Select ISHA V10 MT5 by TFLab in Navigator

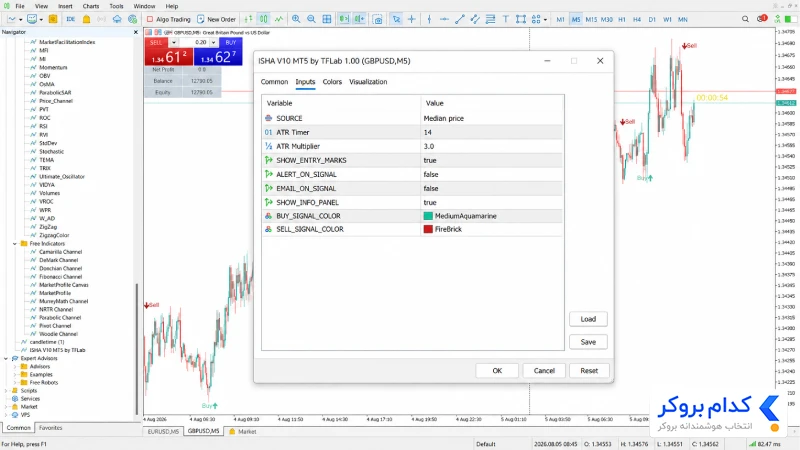(57, 350)
